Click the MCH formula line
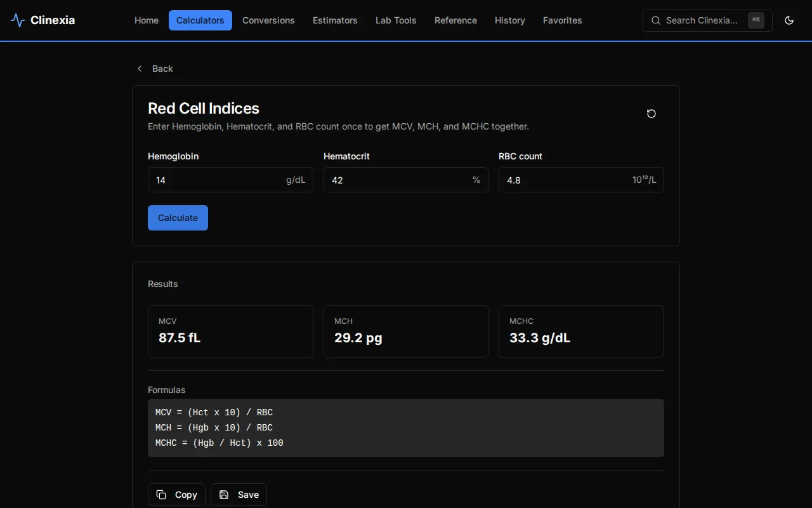Viewport: 812px width, 508px height. pos(214,428)
